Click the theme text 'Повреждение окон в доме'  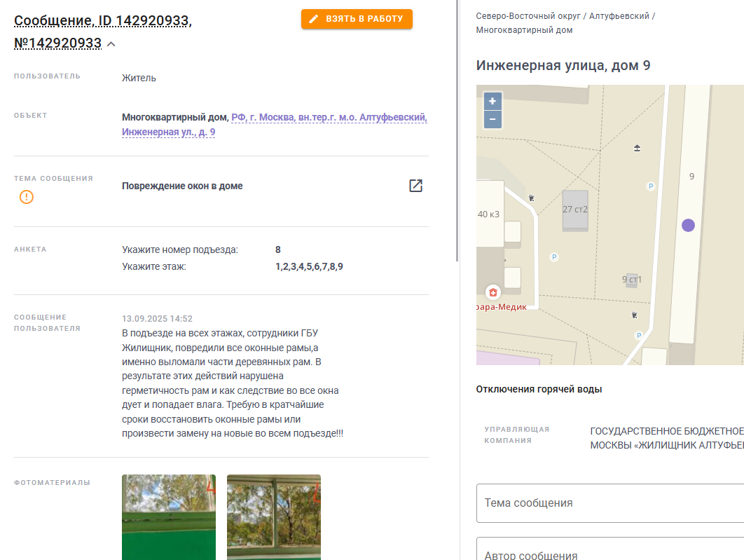182,186
